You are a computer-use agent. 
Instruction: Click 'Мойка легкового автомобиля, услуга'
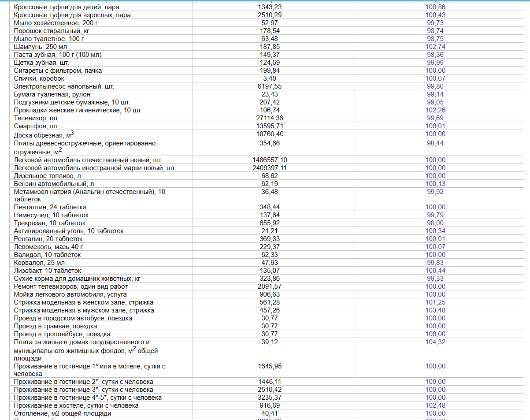pos(70,294)
